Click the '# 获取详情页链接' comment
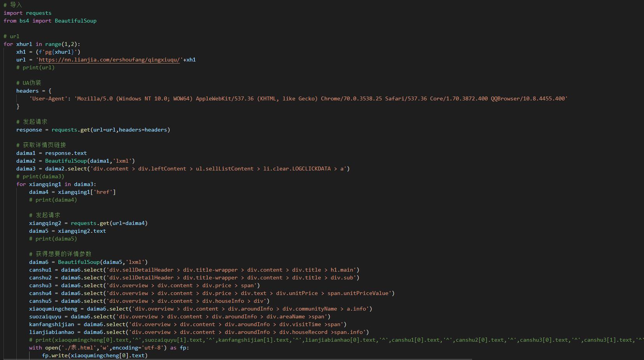The height and width of the screenshot is (360, 644). click(41, 145)
